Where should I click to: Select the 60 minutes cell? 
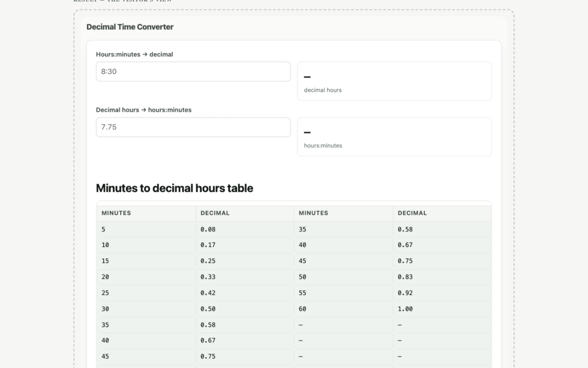[344, 309]
